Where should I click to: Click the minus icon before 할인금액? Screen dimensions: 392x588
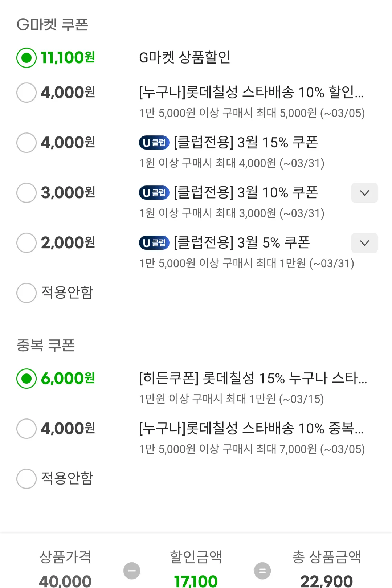click(x=132, y=571)
